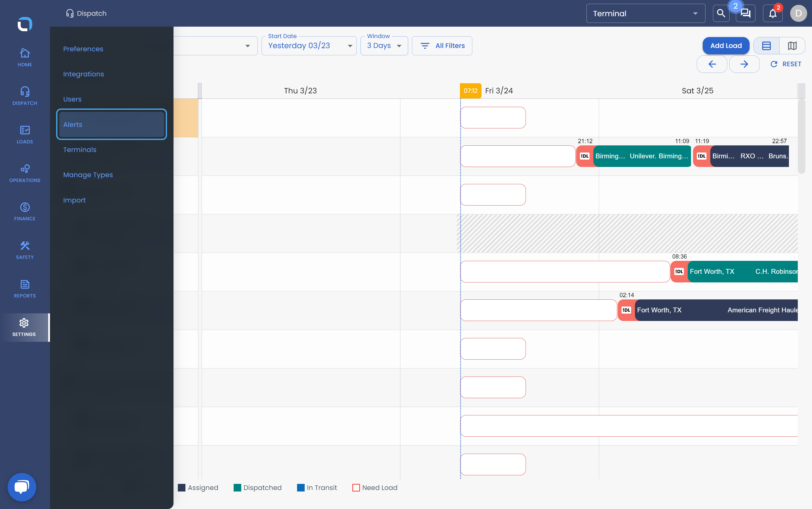
Task: Open the Fort Worth C.H. Robinson load
Action: pyautogui.click(x=743, y=271)
